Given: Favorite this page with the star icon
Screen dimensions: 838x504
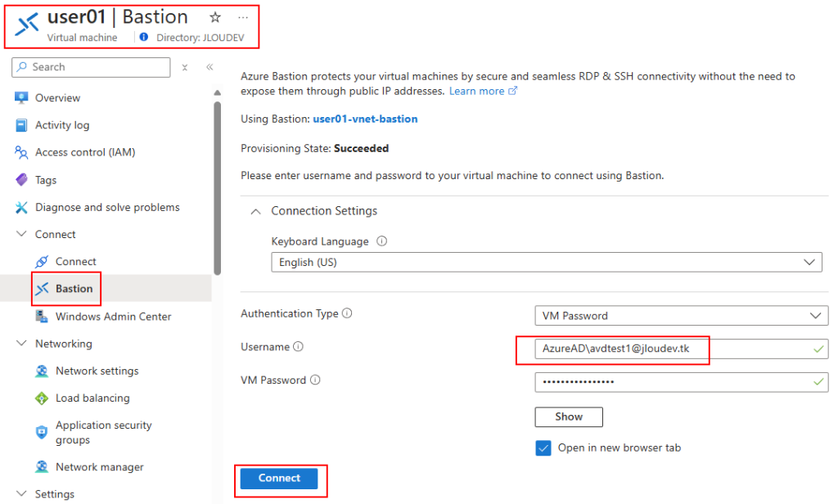Looking at the screenshot, I should tap(215, 18).
